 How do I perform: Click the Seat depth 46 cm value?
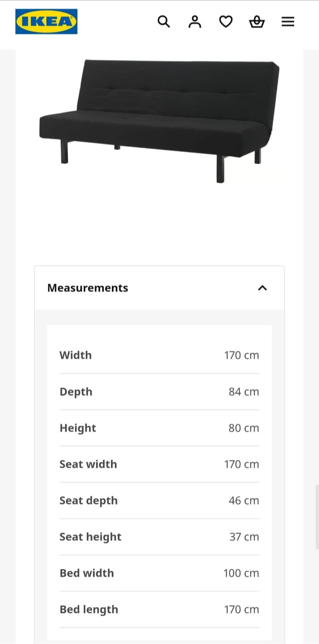244,500
